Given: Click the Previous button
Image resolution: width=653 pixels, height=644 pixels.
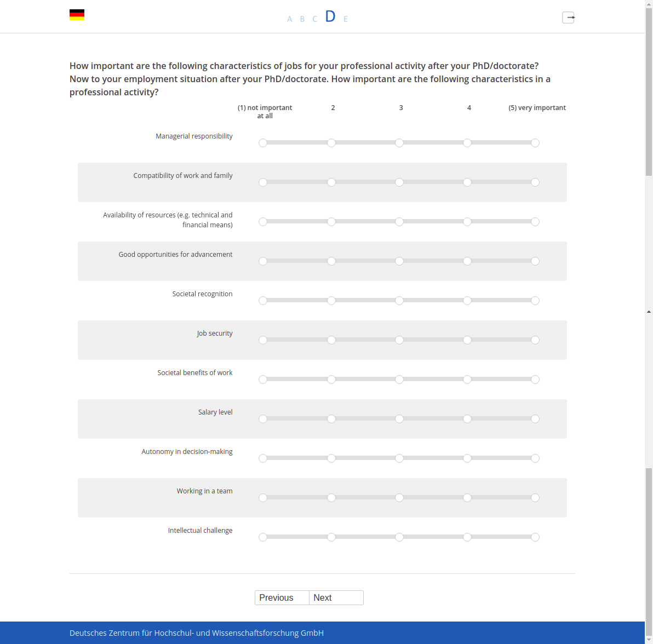Looking at the screenshot, I should click(282, 598).
